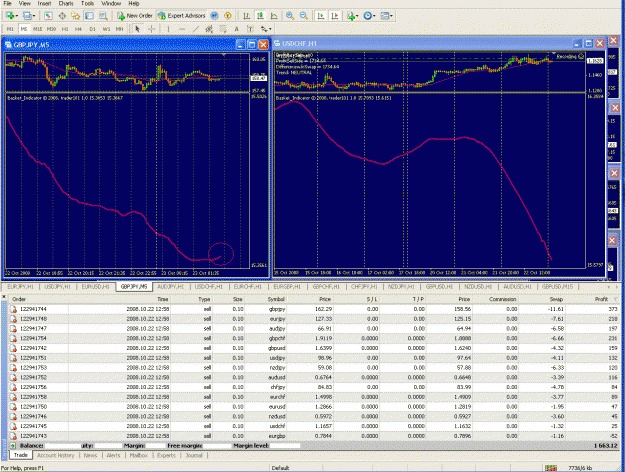Select the horizontal line drawing tool
The width and height of the screenshot is (625, 472).
click(182, 29)
